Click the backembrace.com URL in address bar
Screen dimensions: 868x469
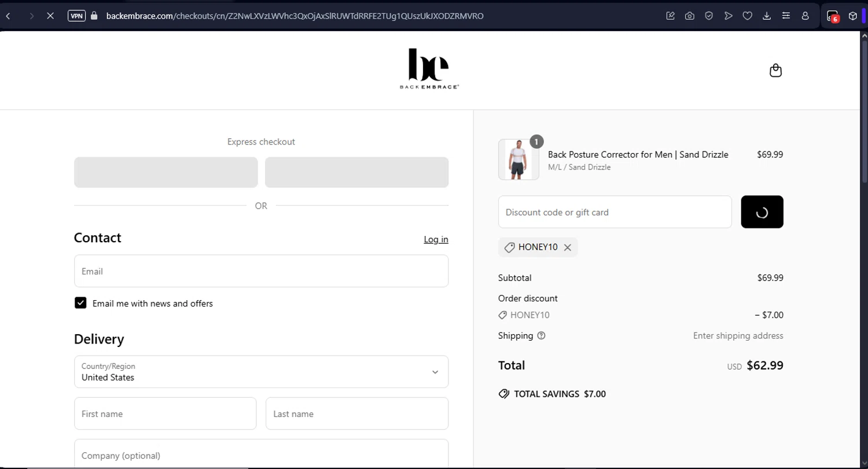(x=295, y=16)
